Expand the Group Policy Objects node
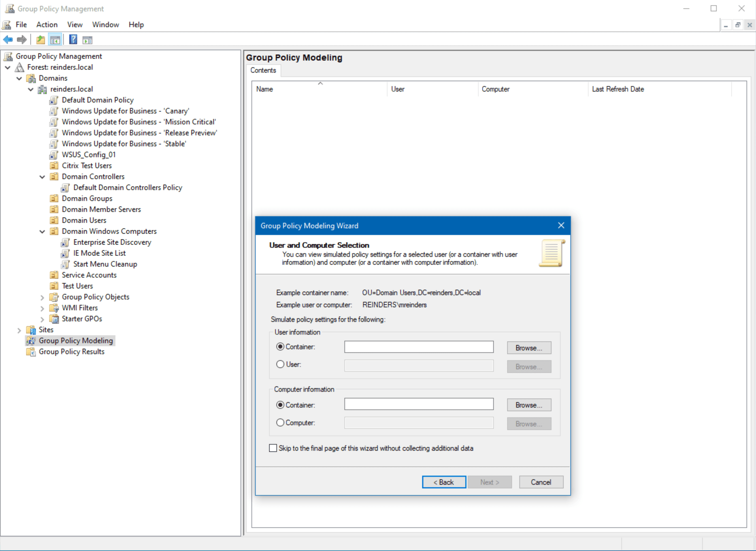756x551 pixels. (42, 297)
